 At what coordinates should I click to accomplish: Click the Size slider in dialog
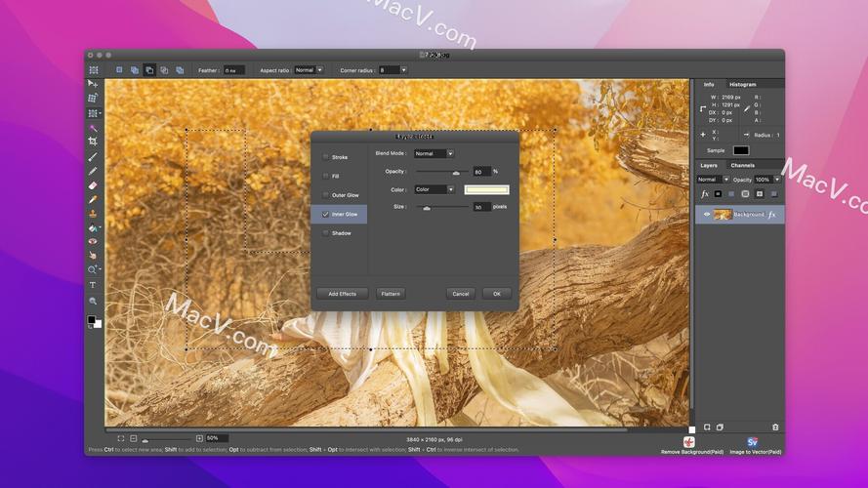point(441,208)
